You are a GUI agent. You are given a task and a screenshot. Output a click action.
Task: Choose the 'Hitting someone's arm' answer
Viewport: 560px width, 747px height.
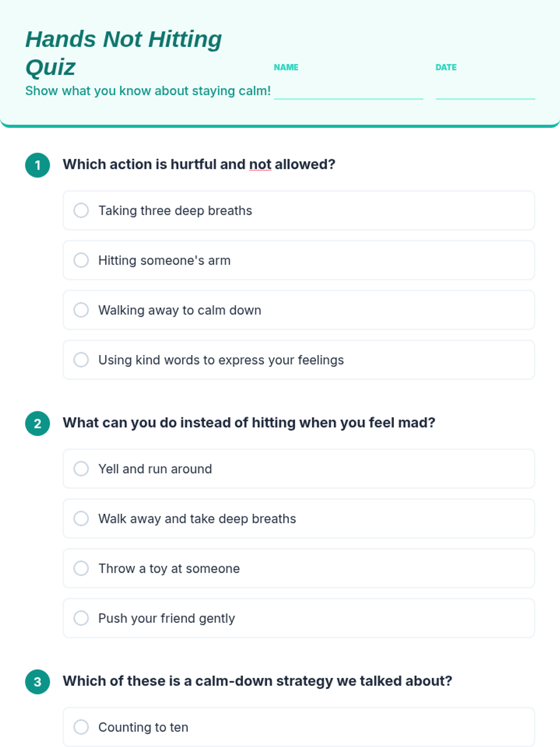299,260
